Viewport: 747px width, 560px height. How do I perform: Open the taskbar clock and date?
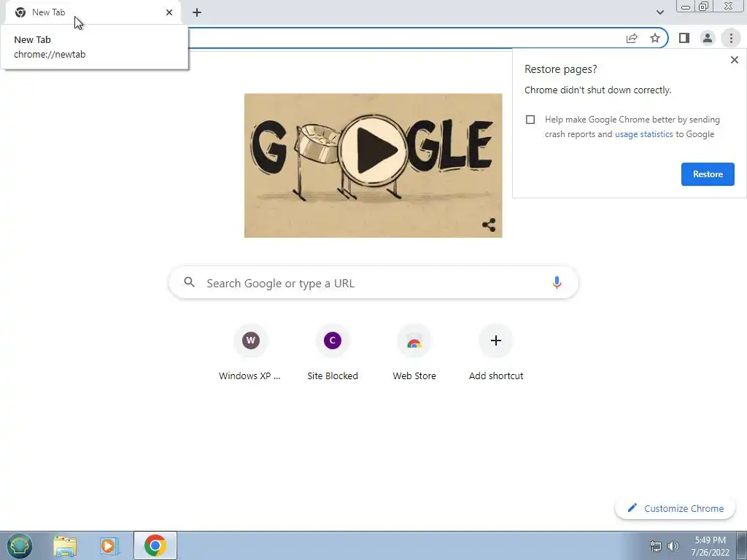coord(711,546)
